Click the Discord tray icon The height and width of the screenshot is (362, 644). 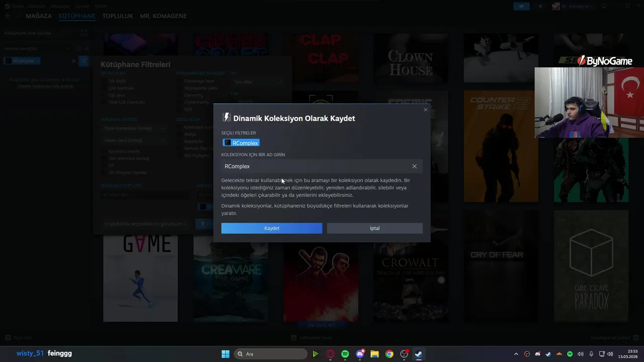(x=538, y=354)
